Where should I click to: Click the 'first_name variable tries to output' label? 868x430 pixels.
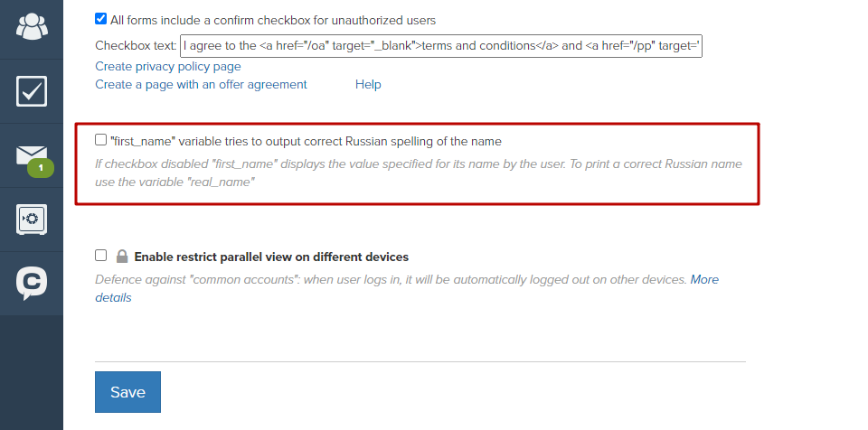pyautogui.click(x=307, y=142)
